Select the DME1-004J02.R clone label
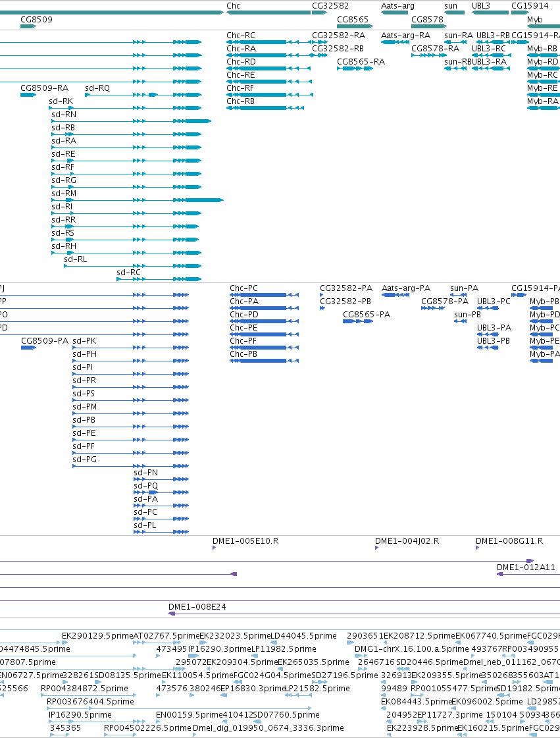Image resolution: width=560 pixels, height=738 pixels. coord(407,541)
